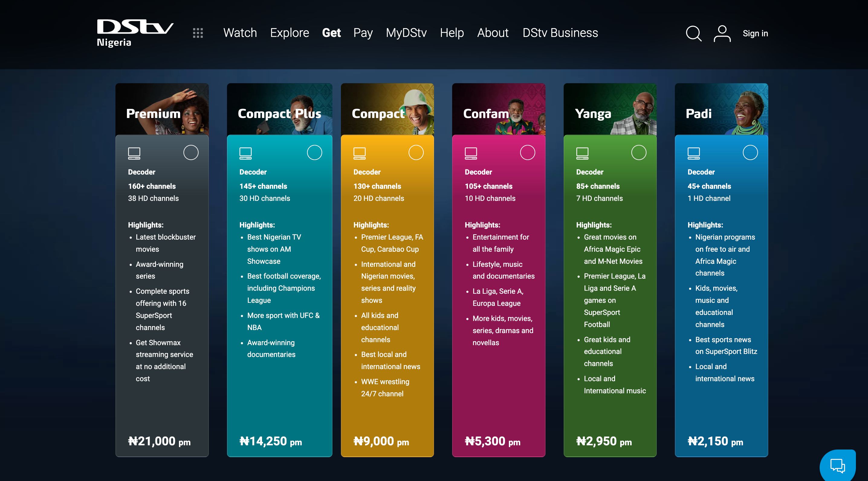The image size is (868, 481).
Task: Open the Pay menu
Action: pyautogui.click(x=363, y=33)
